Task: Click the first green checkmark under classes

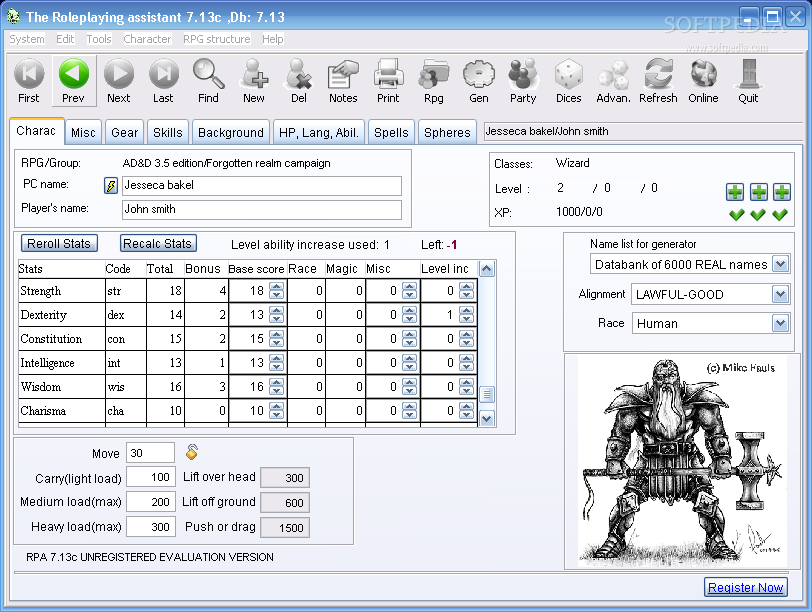Action: [x=736, y=214]
